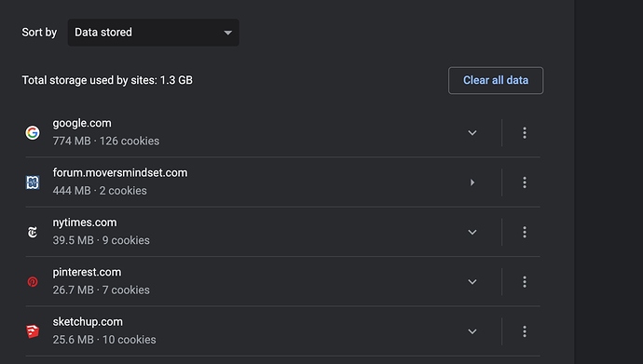Click the SketchUp favicon
The height and width of the screenshot is (364, 643).
(x=33, y=331)
